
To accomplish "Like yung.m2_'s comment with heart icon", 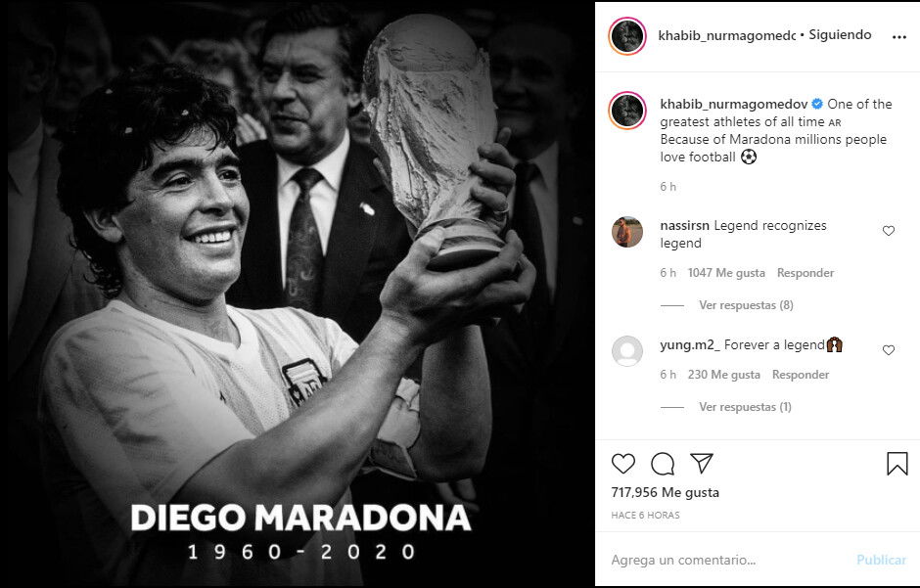I will [889, 350].
